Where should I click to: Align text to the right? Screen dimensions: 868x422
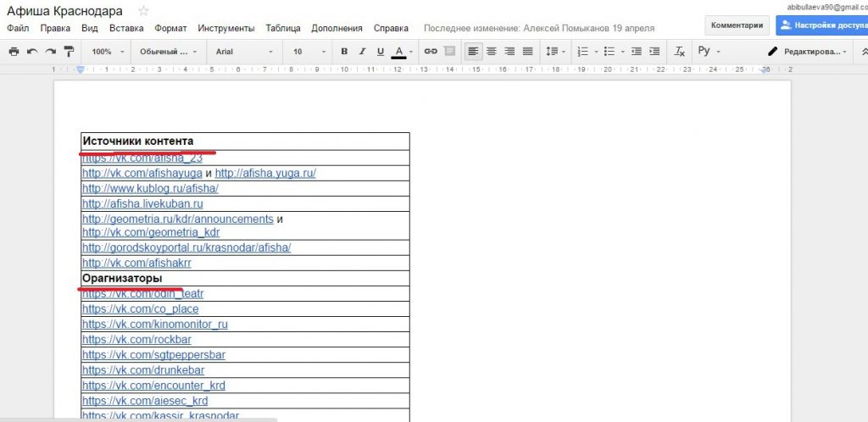(x=509, y=52)
